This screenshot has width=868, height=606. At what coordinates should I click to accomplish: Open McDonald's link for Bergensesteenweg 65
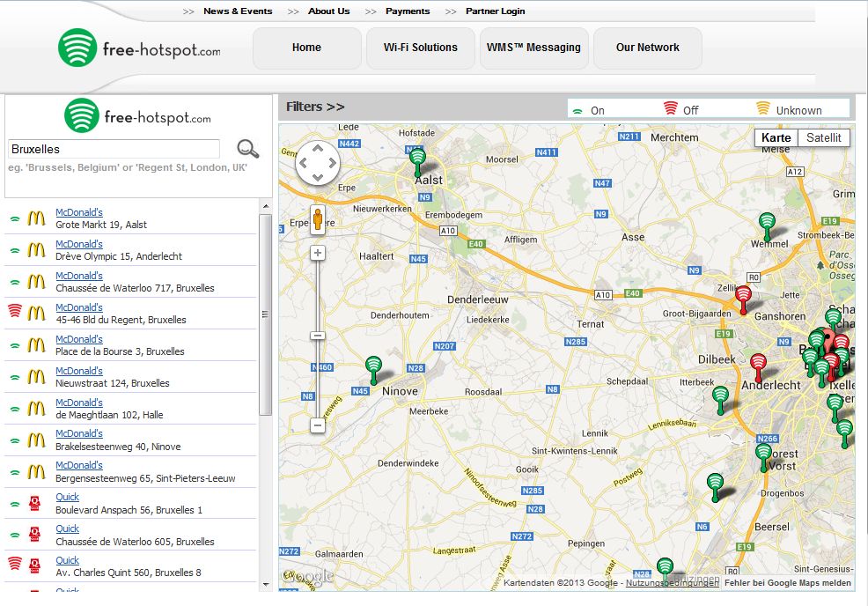coord(79,465)
